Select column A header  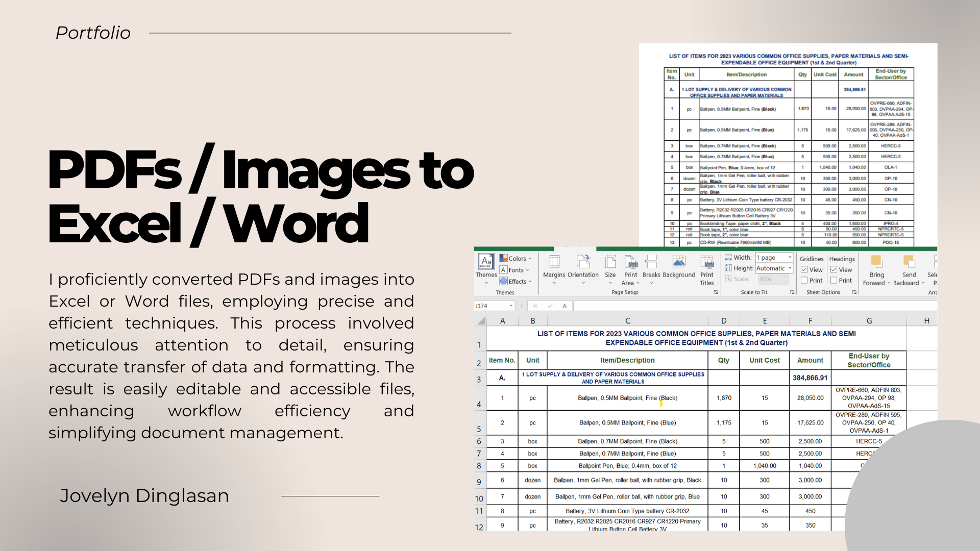[502, 321]
